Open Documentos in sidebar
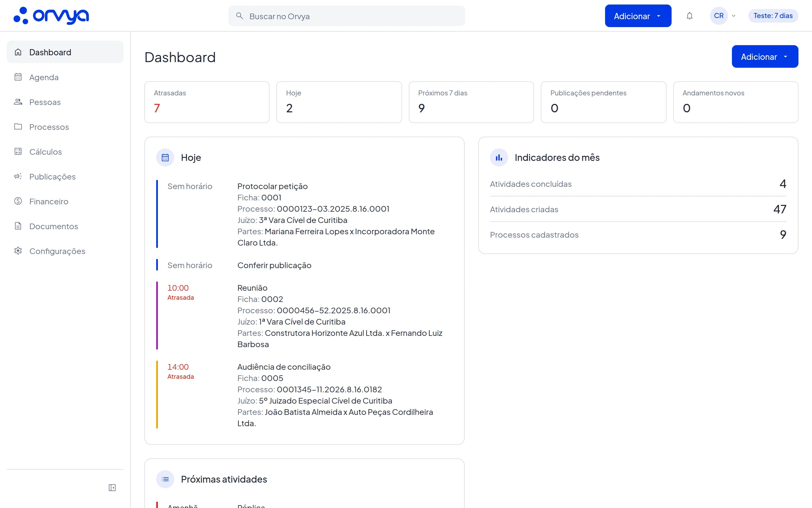The height and width of the screenshot is (508, 812). tap(65, 226)
